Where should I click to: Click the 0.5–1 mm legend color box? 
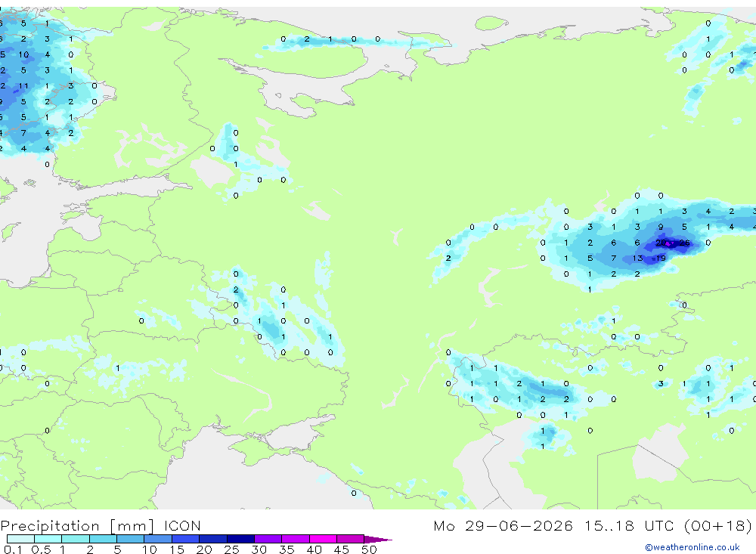pyautogui.click(x=48, y=539)
